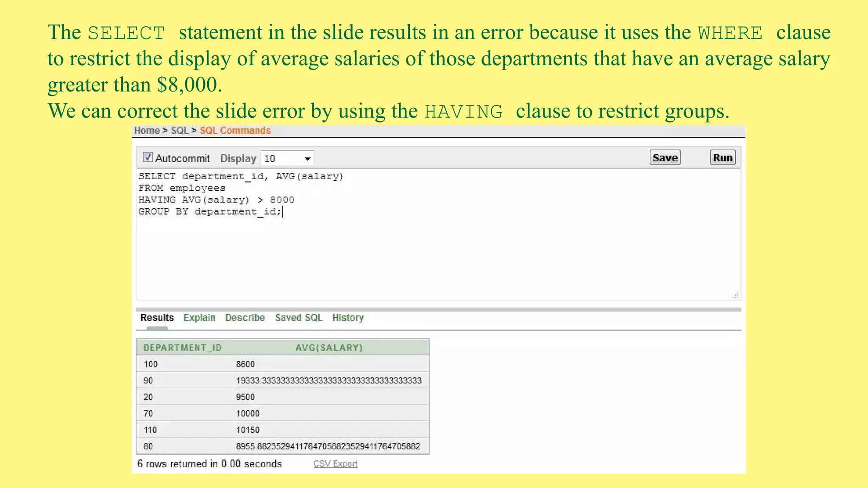This screenshot has height=488, width=868.
Task: Select department 20 cell
Action: click(148, 397)
